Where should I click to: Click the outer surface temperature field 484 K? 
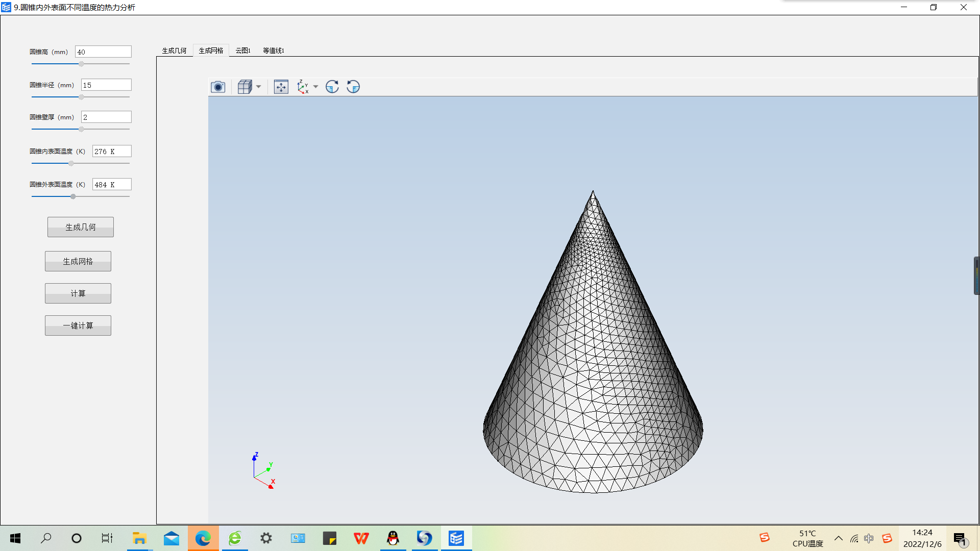112,184
